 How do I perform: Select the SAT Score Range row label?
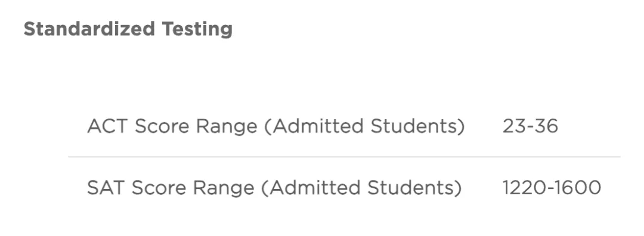click(274, 188)
